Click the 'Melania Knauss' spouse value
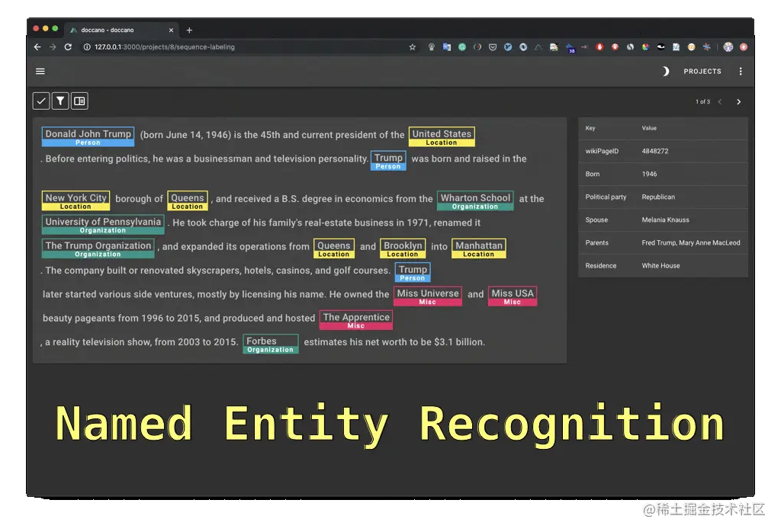The height and width of the screenshot is (532, 781). tap(665, 220)
